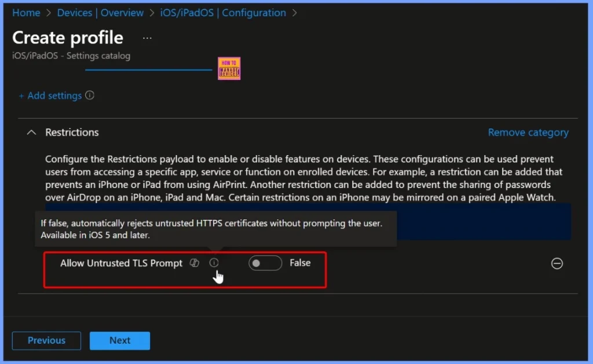Remove the TLS setting via the minus circle icon
This screenshot has height=364, width=593.
(x=557, y=263)
